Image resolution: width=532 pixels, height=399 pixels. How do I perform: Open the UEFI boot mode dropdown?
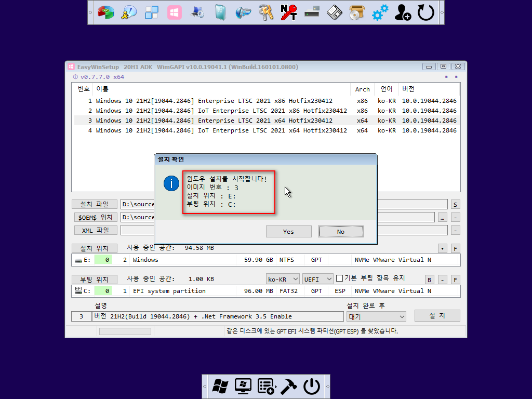tap(317, 279)
